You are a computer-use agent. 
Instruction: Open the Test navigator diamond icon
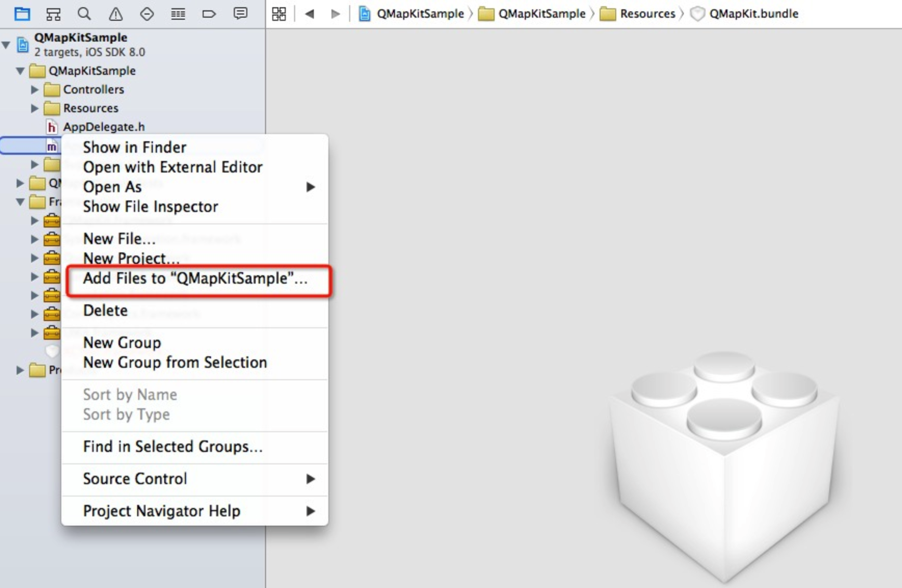(x=147, y=14)
